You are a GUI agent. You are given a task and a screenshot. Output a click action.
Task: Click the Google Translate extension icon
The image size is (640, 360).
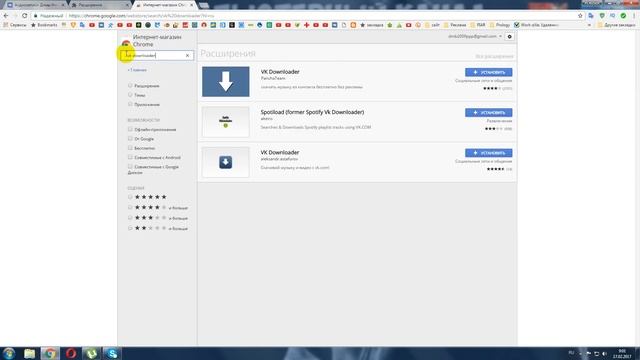pyautogui.click(x=591, y=16)
